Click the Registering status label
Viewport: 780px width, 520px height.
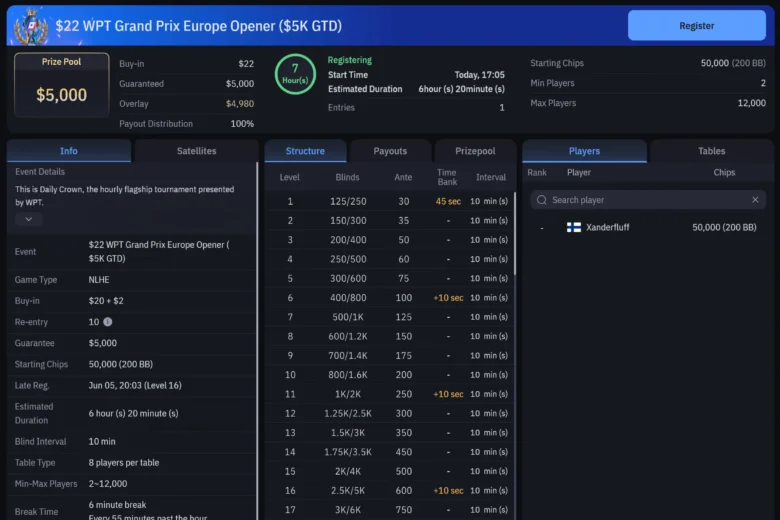pyautogui.click(x=350, y=60)
